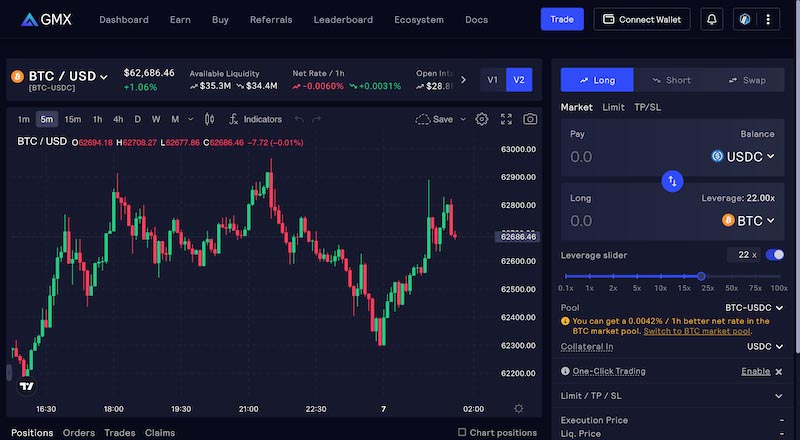Select the Swap tab
This screenshot has width=800, height=440.
click(747, 80)
